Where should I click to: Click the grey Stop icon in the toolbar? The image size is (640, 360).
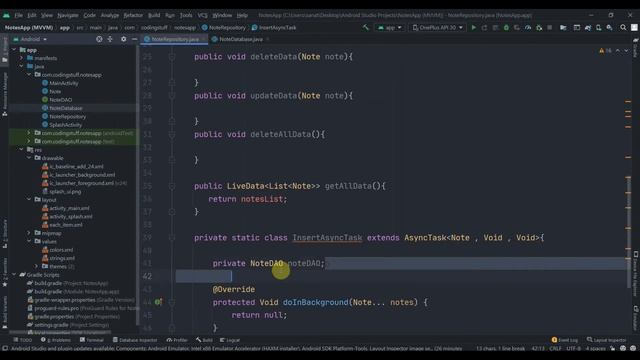pos(549,27)
